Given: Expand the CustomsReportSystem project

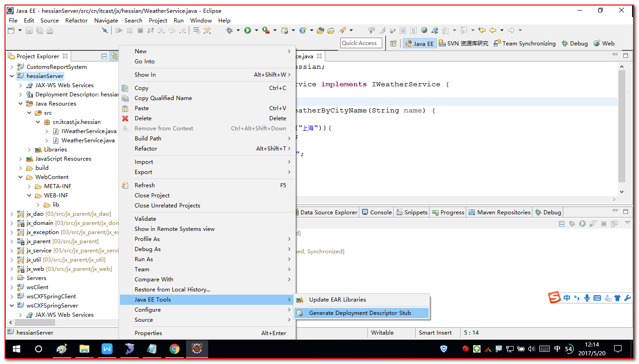Looking at the screenshot, I should click(x=12, y=67).
